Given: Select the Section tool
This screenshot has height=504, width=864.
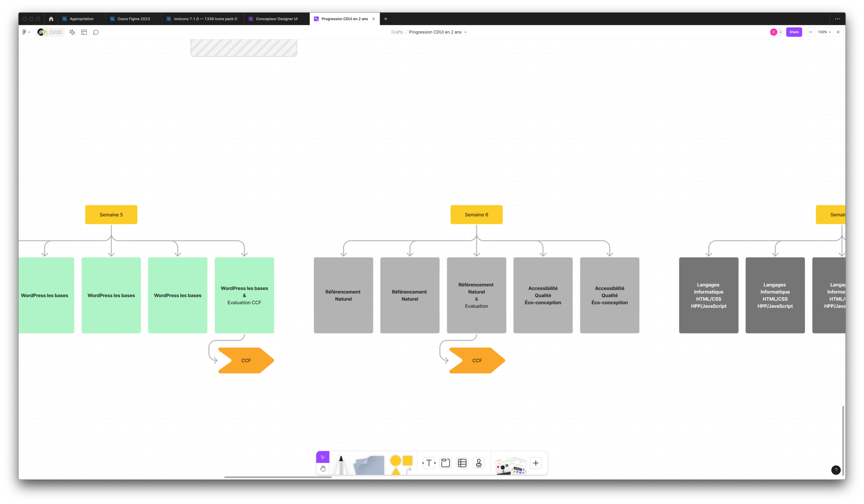Looking at the screenshot, I should coord(445,463).
